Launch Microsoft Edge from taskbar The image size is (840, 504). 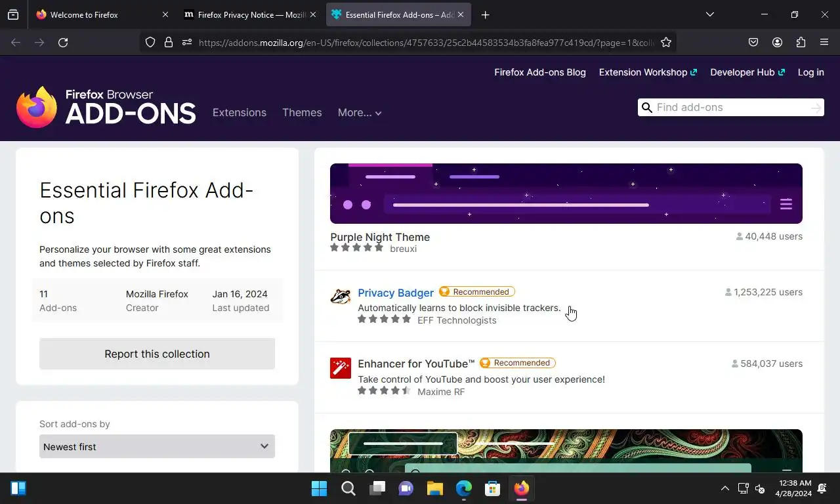tap(464, 488)
